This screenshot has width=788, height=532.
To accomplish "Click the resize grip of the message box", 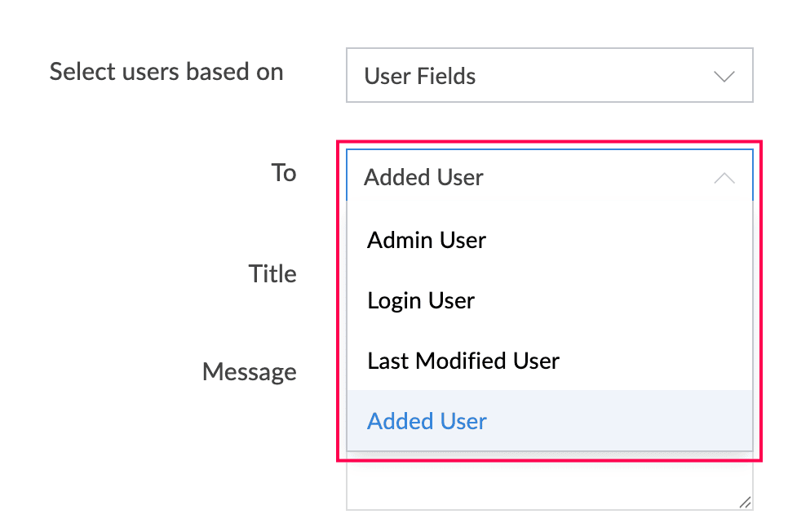I will (x=745, y=502).
